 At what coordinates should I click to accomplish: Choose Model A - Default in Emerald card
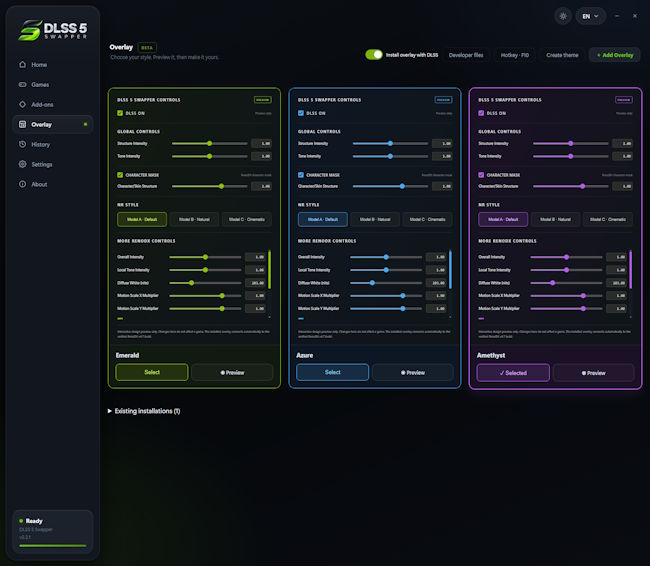tap(142, 219)
